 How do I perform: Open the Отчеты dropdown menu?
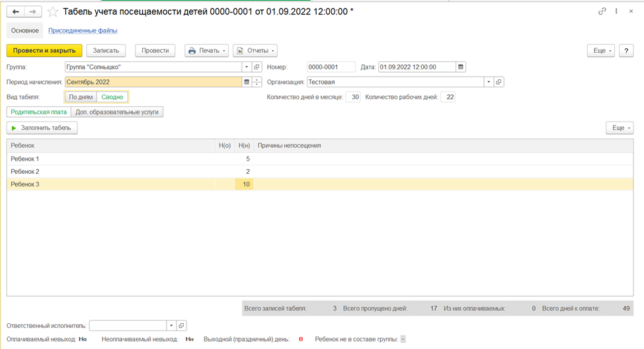255,50
